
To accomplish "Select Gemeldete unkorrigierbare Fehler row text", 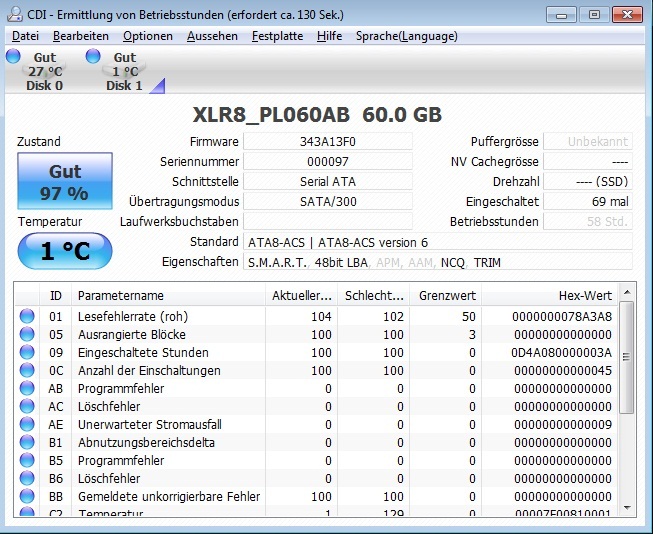I will (169, 497).
